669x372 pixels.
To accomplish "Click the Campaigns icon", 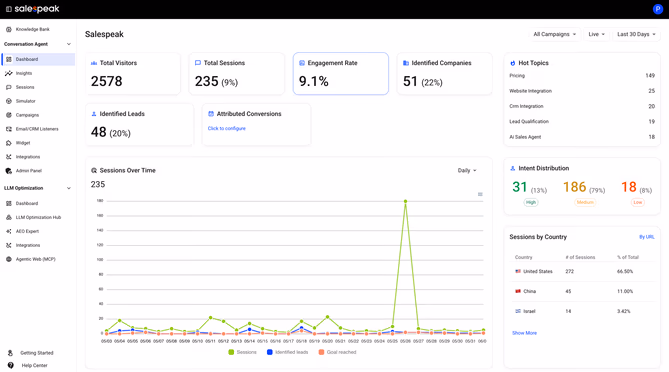I will tap(9, 115).
